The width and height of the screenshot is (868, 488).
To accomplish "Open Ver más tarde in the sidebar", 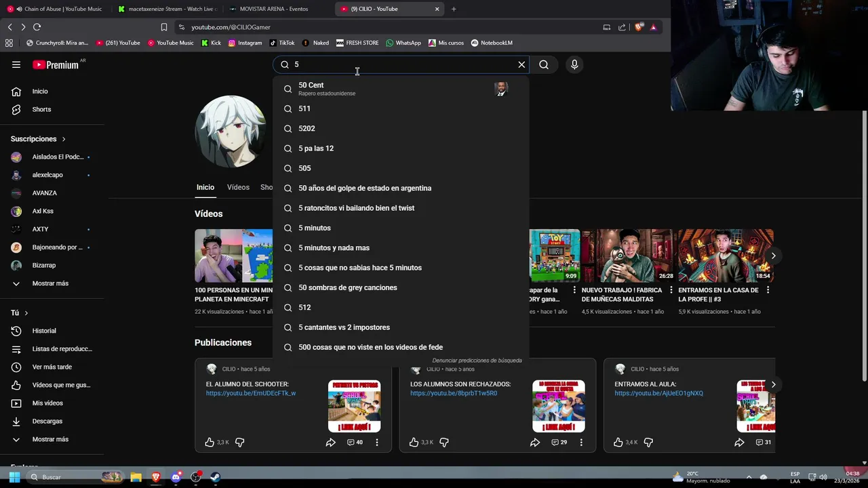I will [52, 367].
